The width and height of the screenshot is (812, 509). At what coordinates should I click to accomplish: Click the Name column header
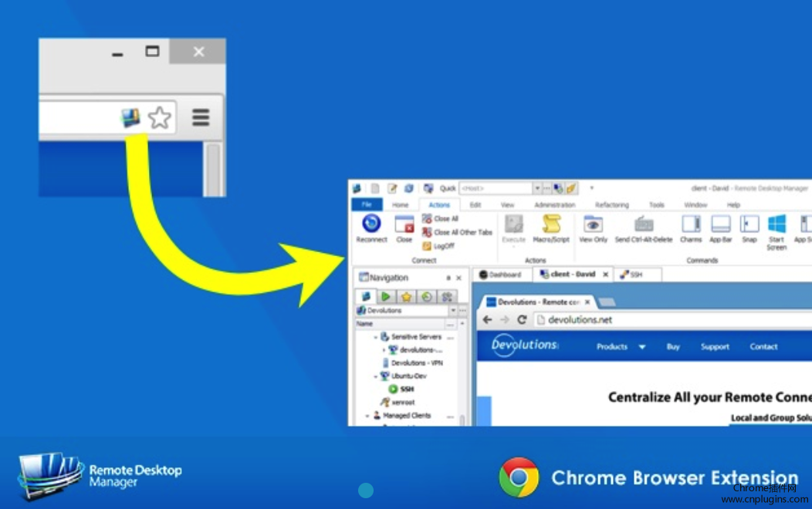click(399, 324)
